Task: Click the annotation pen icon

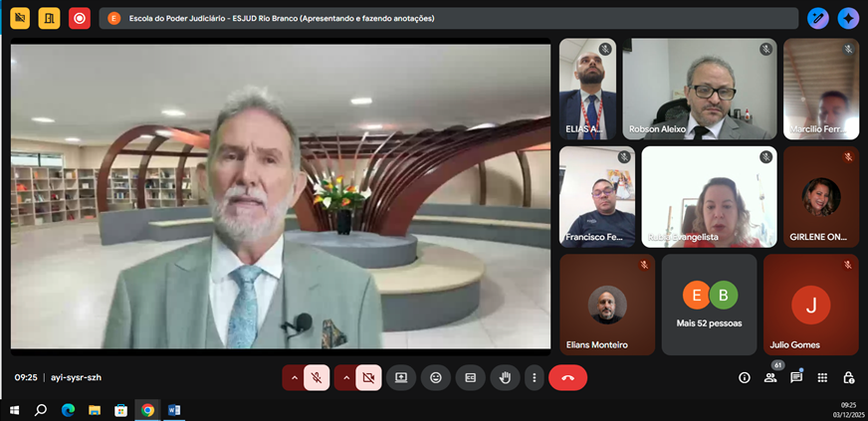Action: point(818,18)
